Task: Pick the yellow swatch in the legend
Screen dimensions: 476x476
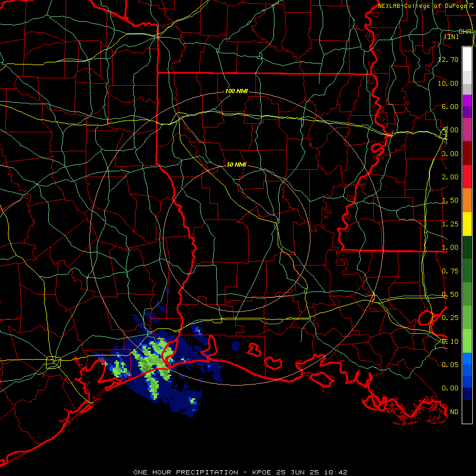Action: click(467, 224)
